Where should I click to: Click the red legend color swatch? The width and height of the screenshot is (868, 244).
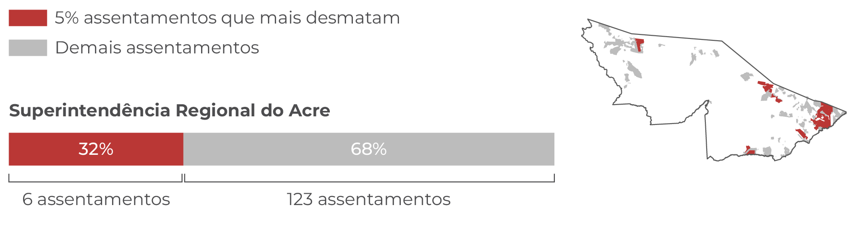point(28,18)
